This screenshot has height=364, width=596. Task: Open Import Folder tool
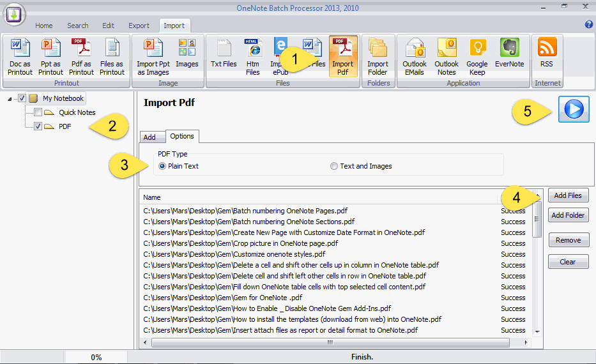pos(378,57)
